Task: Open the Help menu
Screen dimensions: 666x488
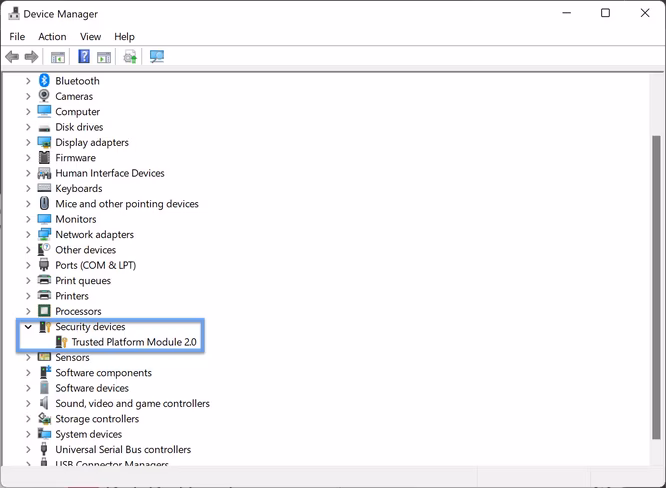Action: (x=124, y=37)
